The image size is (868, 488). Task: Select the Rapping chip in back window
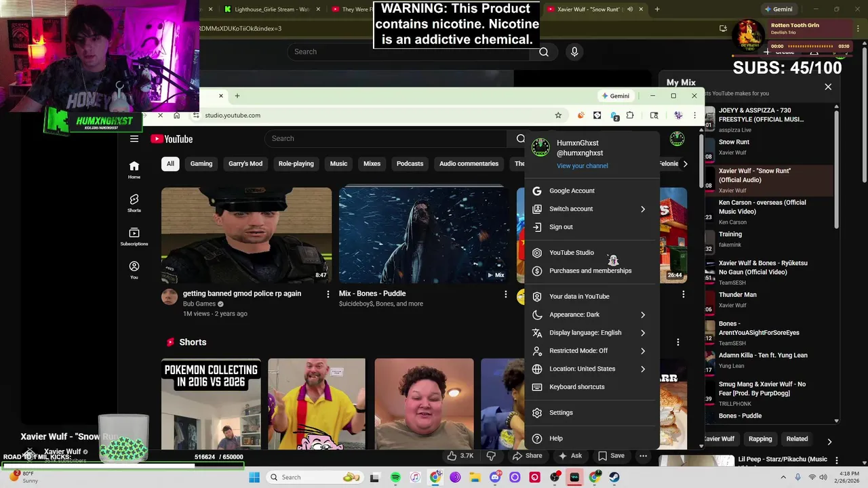(x=760, y=439)
